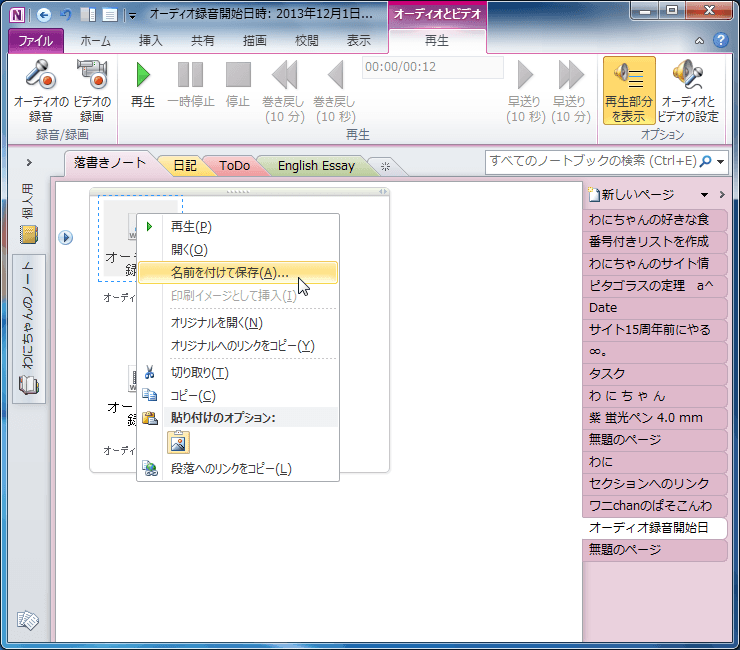The height and width of the screenshot is (650, 740).
Task: Open the search scope dropdown arrow
Action: (721, 162)
